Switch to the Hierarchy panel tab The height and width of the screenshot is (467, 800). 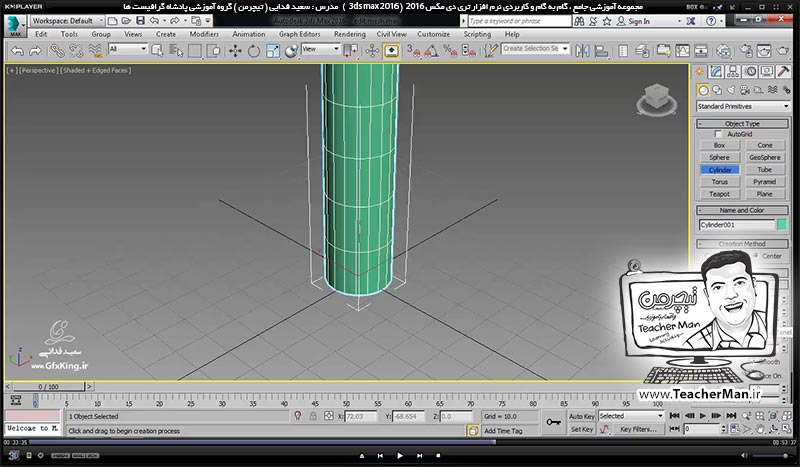(x=733, y=72)
